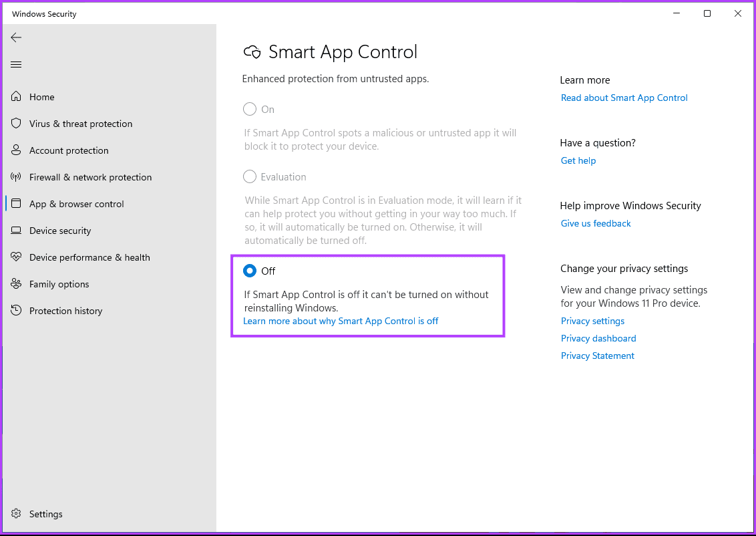Open Settings via the gear icon

17,514
